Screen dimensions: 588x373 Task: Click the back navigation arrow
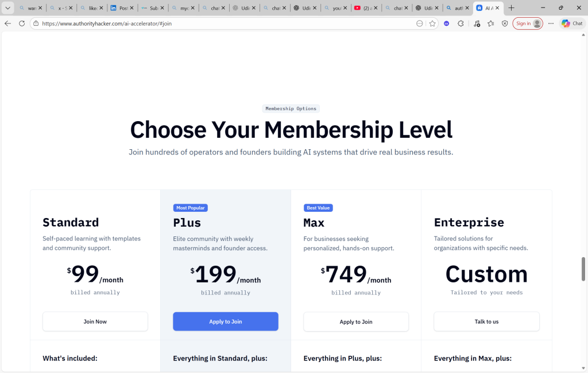[8, 24]
